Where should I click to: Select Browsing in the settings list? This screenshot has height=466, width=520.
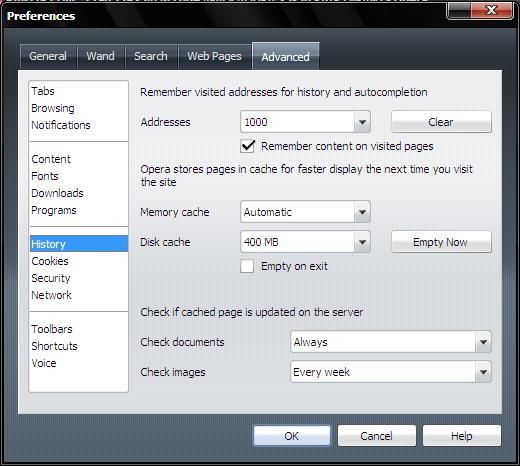(79, 108)
